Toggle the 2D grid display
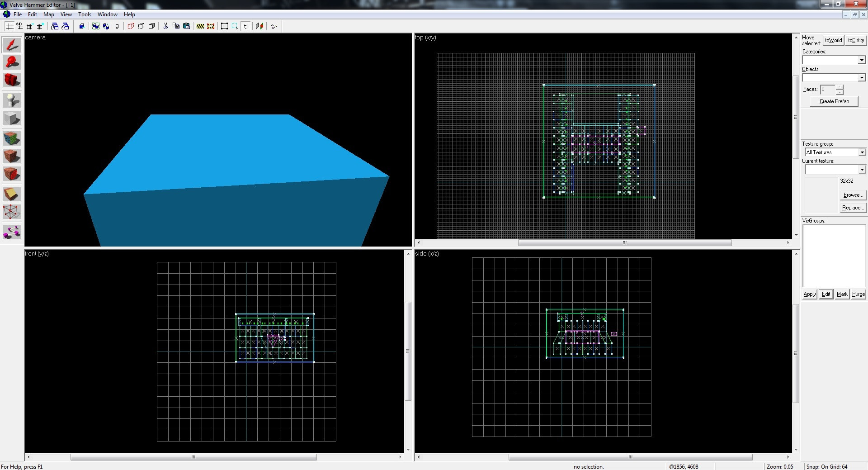 [x=9, y=26]
